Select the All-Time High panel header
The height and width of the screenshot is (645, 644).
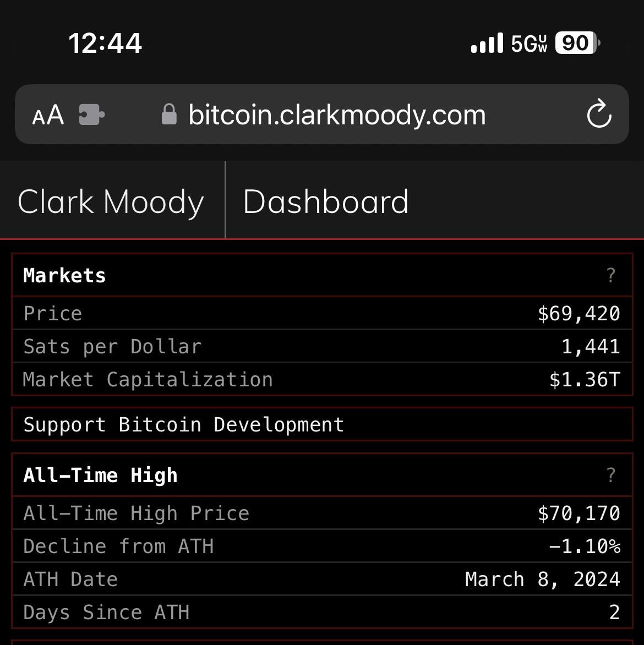click(x=322, y=475)
